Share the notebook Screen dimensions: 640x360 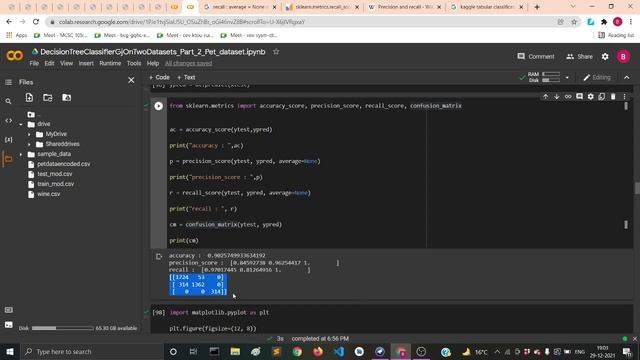579,57
